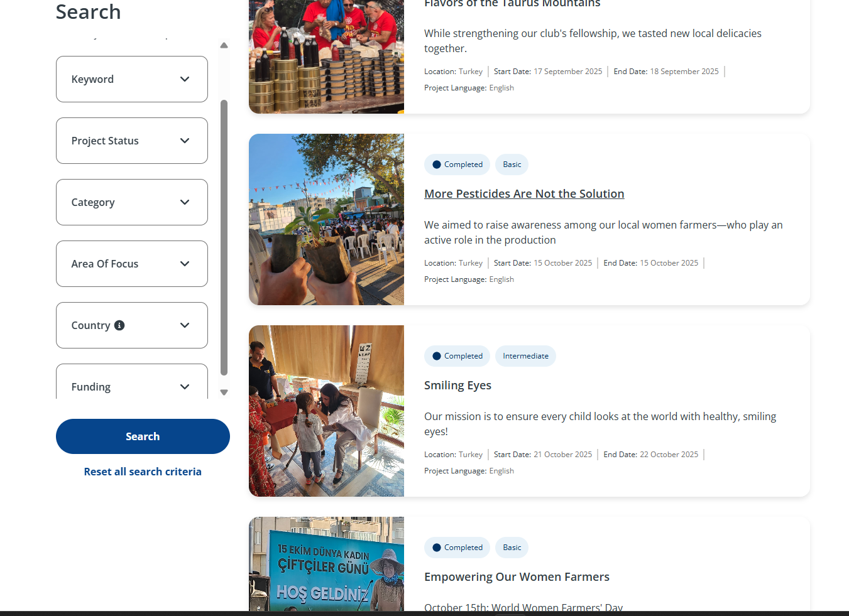Click the pesticides project seedling photo

coord(326,219)
